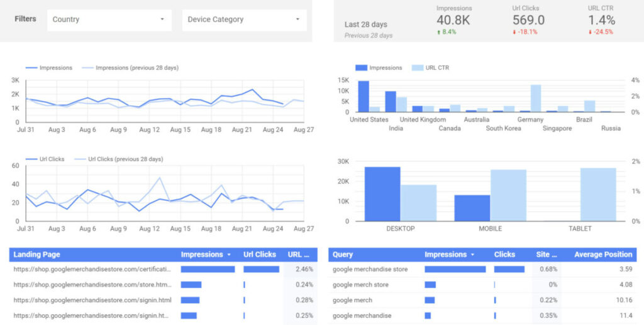Click the URL CTR 1.4% scorecard
The height and width of the screenshot is (325, 644).
[x=601, y=20]
